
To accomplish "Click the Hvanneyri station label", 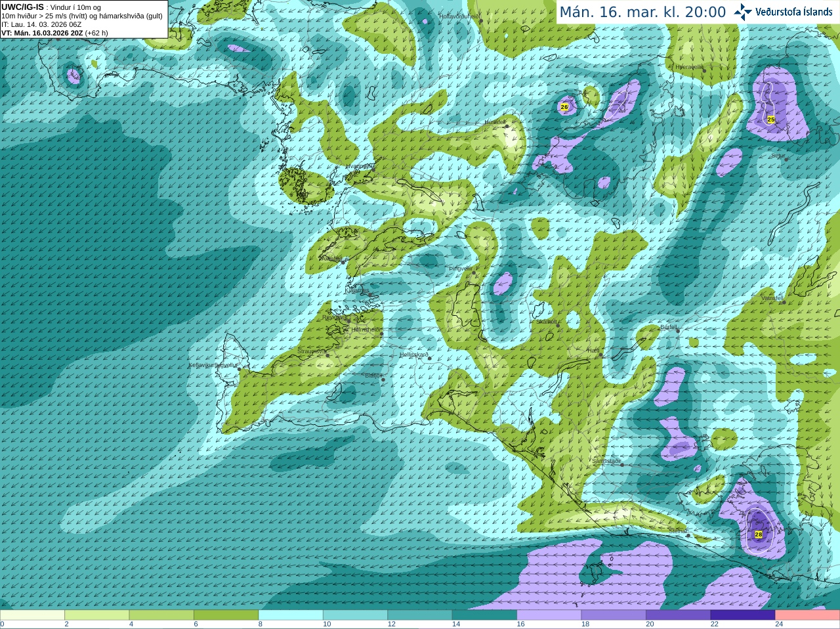I will coord(360,167).
